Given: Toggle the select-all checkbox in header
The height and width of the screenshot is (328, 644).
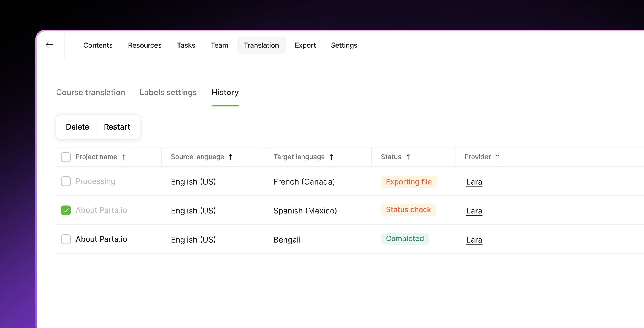Looking at the screenshot, I should [x=66, y=157].
